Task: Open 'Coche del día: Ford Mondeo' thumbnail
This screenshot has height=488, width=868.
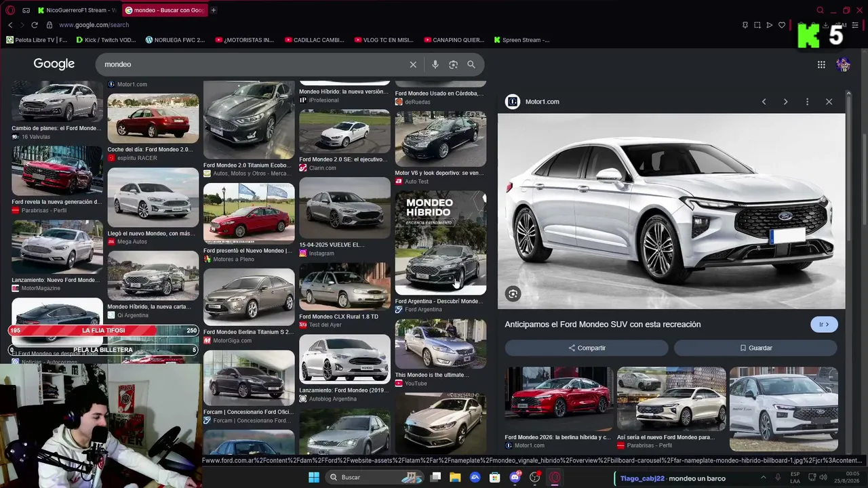Action: click(x=153, y=119)
